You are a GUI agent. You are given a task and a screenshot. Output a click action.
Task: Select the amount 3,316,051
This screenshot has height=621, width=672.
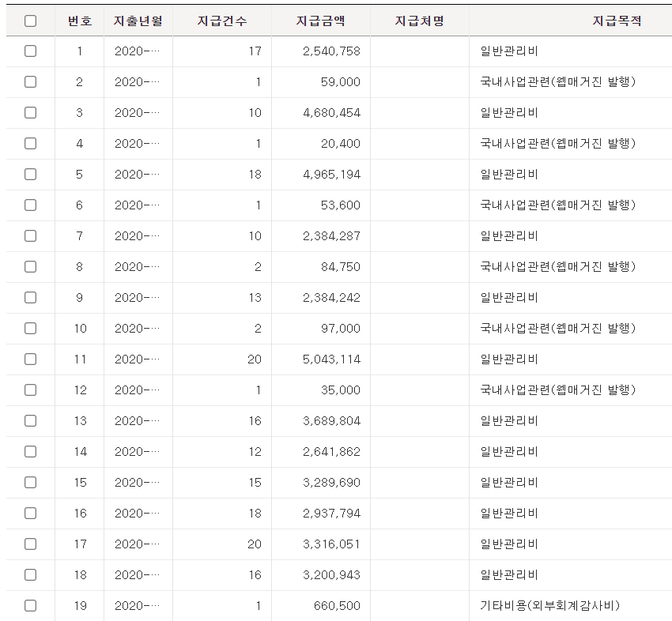tap(331, 544)
